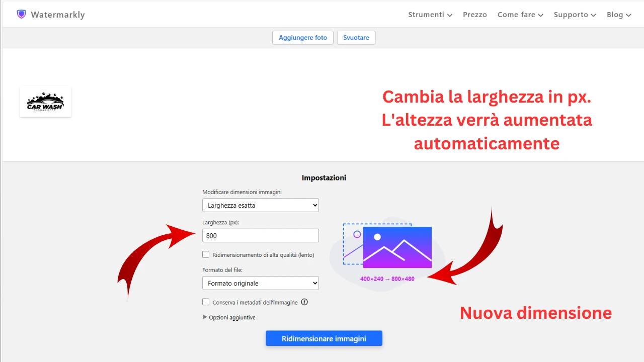
Task: Click the Svuotare button
Action: 356,38
